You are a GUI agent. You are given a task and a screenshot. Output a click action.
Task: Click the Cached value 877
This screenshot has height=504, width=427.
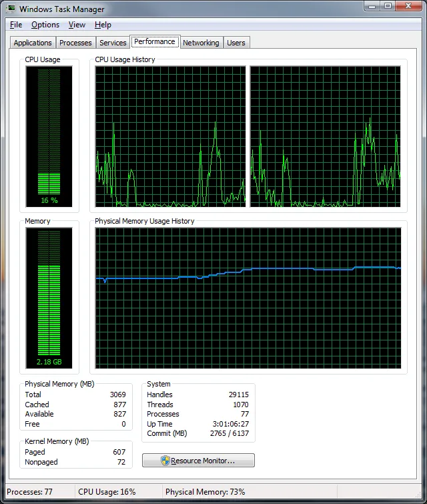[120, 405]
